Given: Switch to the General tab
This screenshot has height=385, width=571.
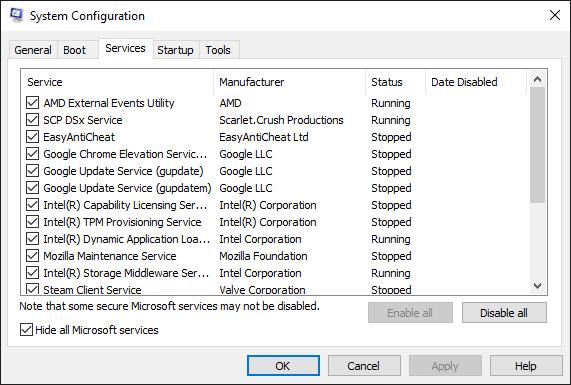Looking at the screenshot, I should (x=33, y=50).
